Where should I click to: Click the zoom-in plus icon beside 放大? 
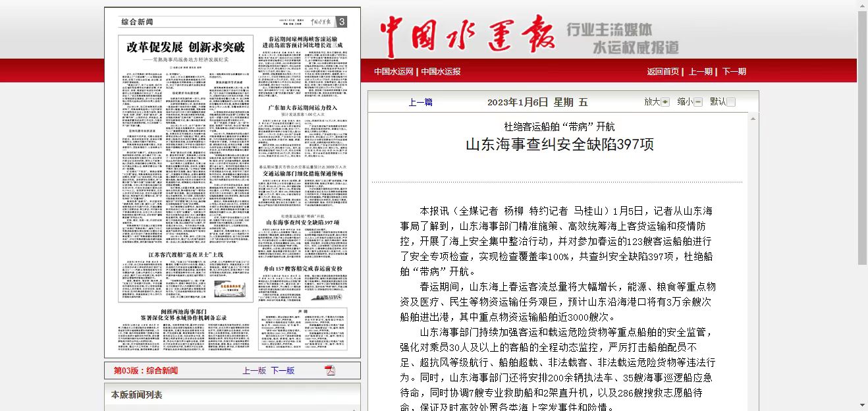(x=665, y=102)
